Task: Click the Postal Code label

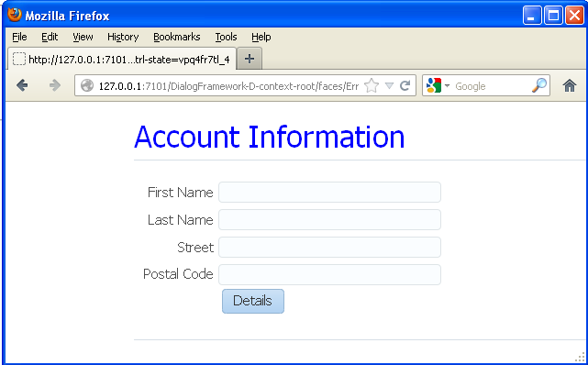Action: pos(178,274)
